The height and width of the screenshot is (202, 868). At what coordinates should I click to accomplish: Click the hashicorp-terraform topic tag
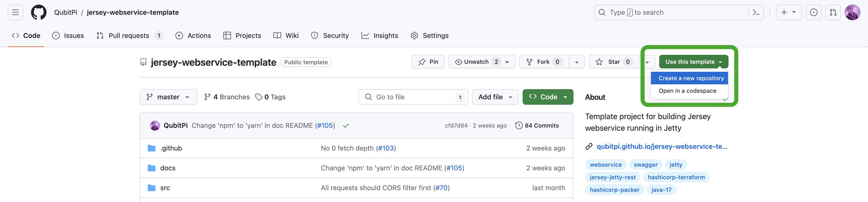click(x=676, y=177)
